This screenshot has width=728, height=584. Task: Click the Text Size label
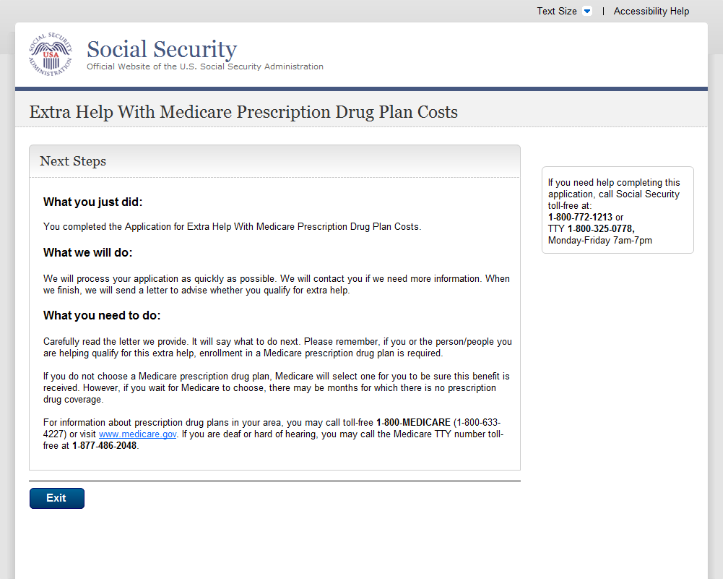(x=556, y=12)
